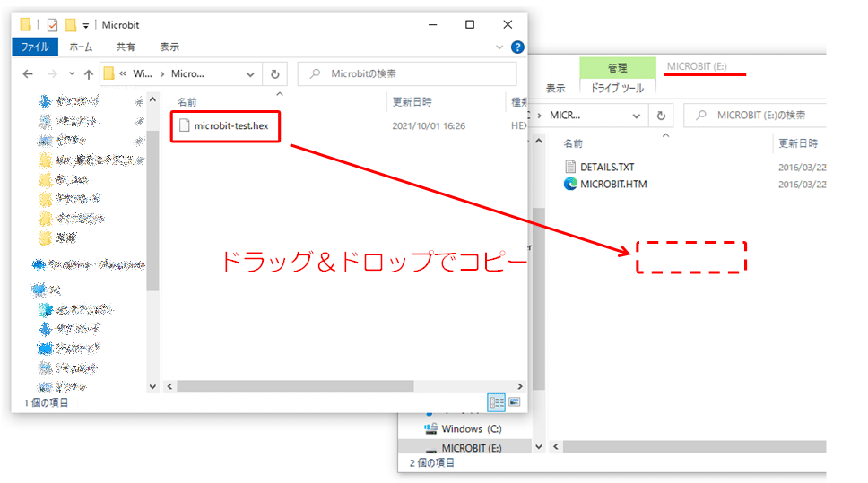Open recent locations dropdown arrow

(x=71, y=73)
